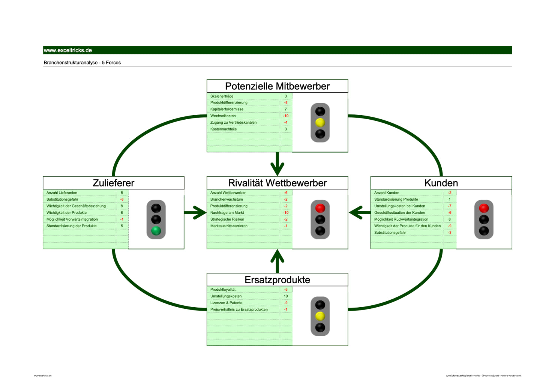Select the Anzahl Lieferanten row label
Image resolution: width=555 pixels, height=392 pixels.
click(x=62, y=193)
